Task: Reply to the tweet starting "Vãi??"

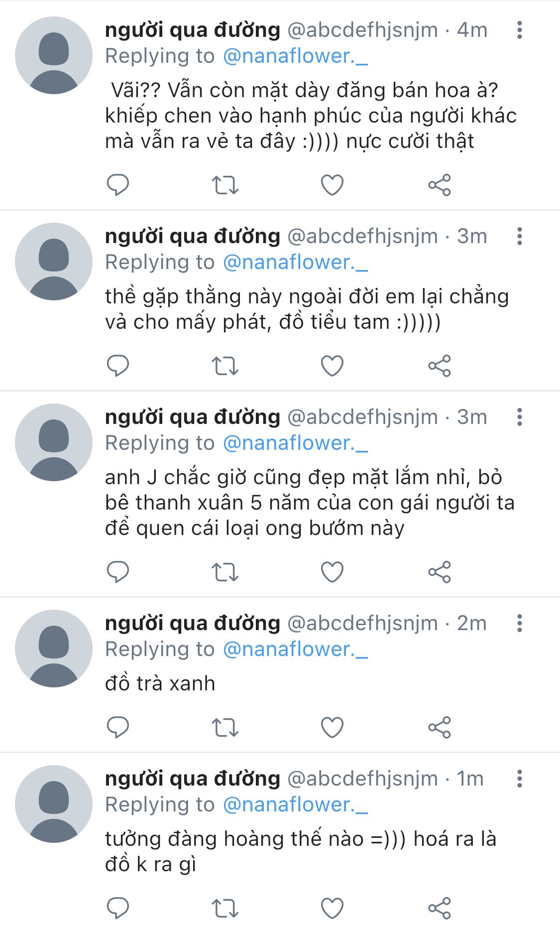Action: (x=118, y=185)
